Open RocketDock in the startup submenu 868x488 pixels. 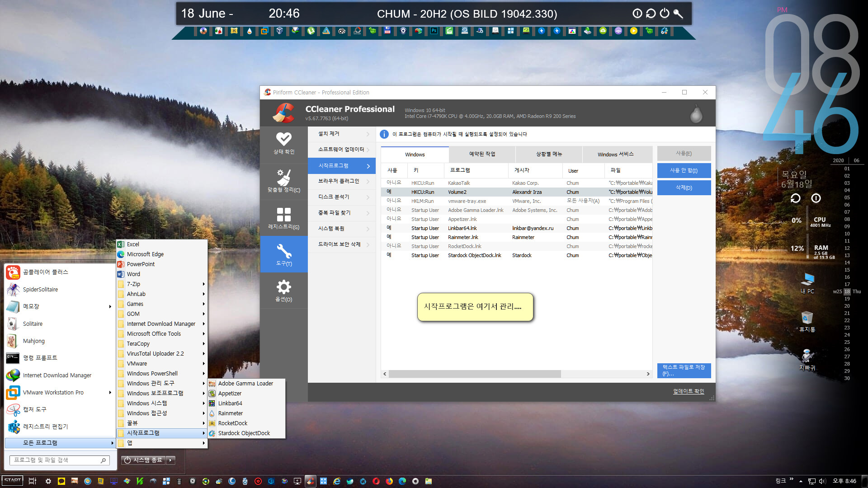tap(246, 423)
